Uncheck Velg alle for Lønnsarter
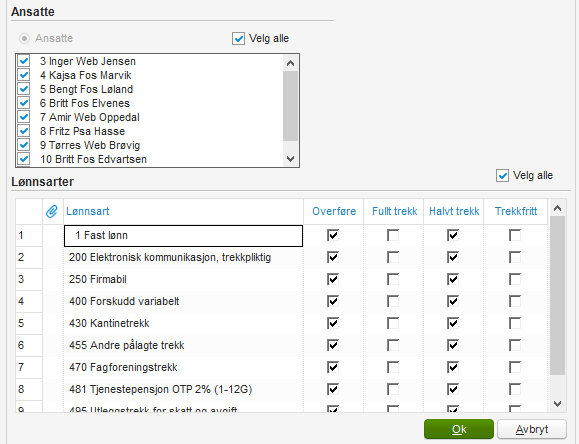This screenshot has width=579, height=444. tap(502, 175)
